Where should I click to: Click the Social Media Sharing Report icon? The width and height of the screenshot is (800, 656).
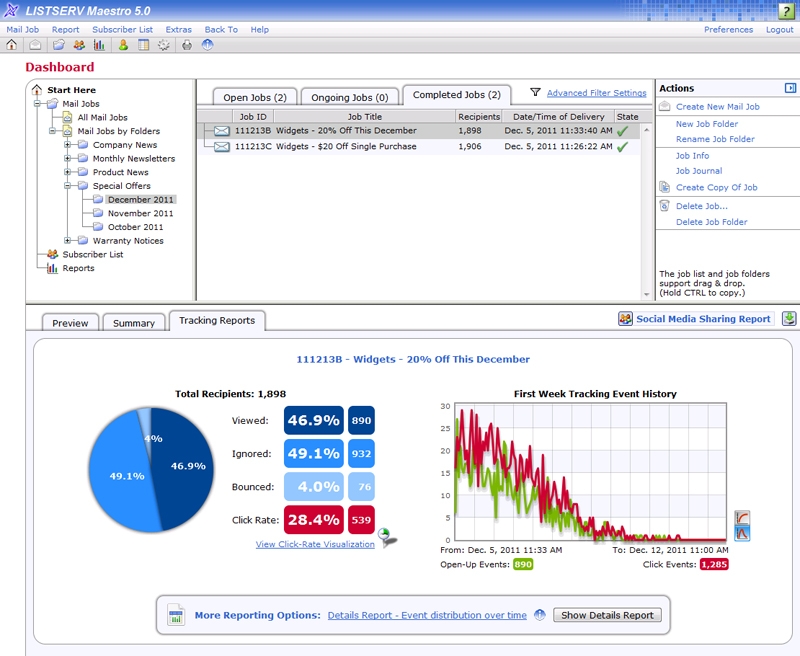[626, 319]
